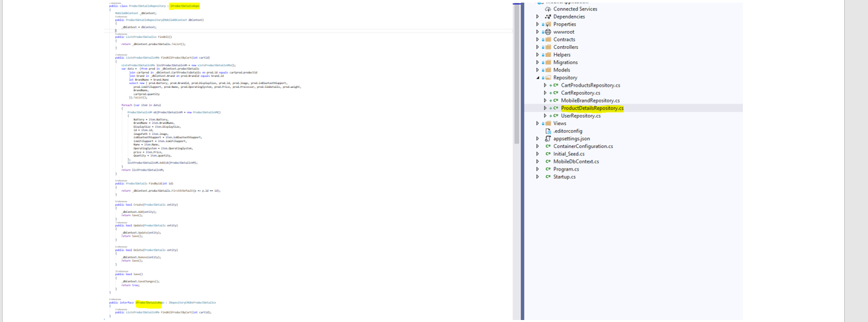Screen dimensions: 868x322
Task: Select the highlighted ProductDetailsRepository.cs file
Action: 592,108
